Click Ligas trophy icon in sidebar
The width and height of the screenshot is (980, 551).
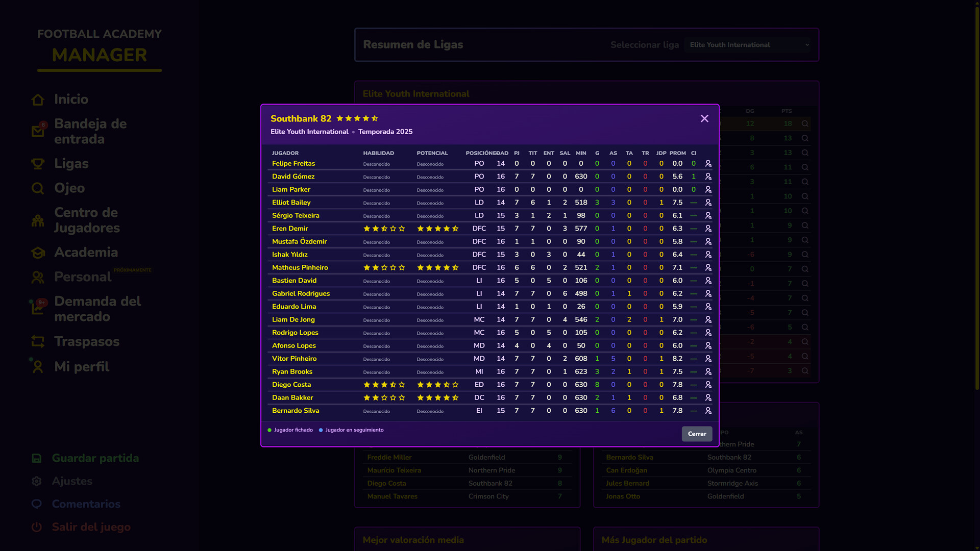click(38, 164)
